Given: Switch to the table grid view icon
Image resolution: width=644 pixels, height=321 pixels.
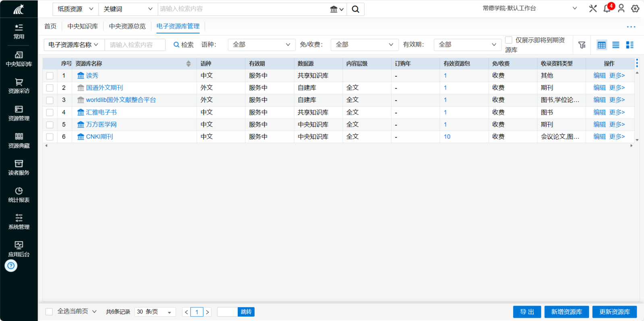Looking at the screenshot, I should click(x=601, y=45).
